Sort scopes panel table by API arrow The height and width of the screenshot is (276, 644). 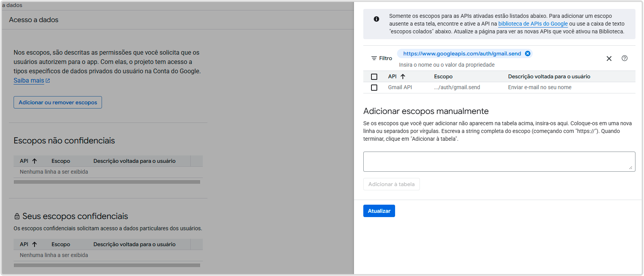click(x=403, y=76)
